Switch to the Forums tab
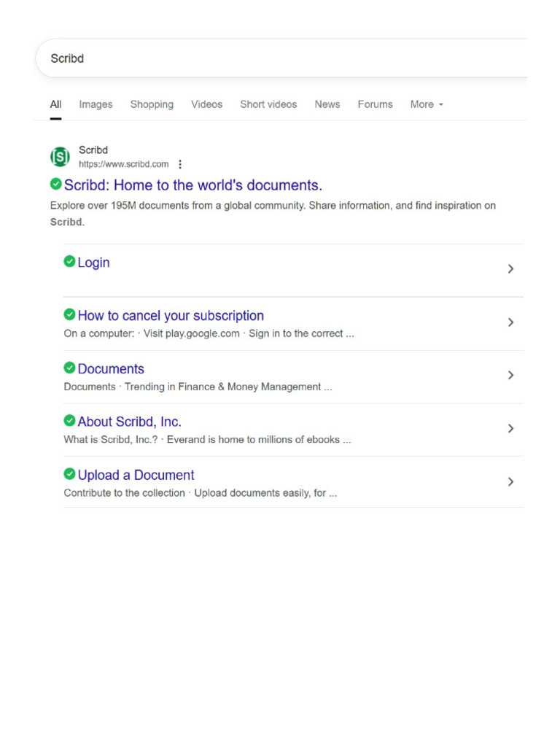The width and height of the screenshot is (560, 747). [x=376, y=104]
